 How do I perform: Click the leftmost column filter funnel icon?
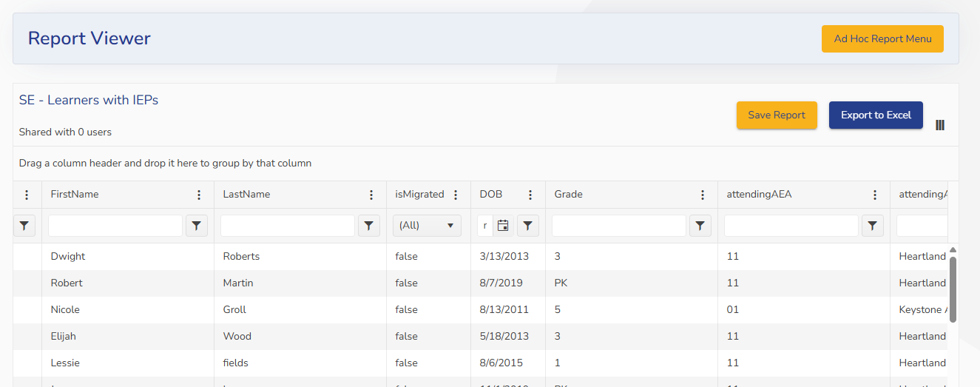[x=24, y=226]
